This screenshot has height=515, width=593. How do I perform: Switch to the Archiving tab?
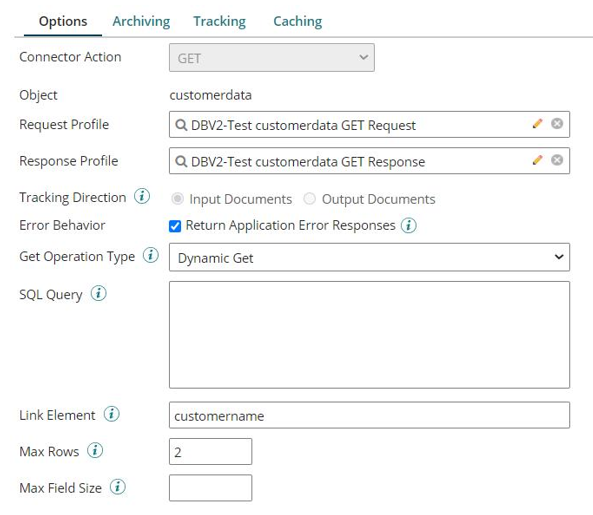141,22
